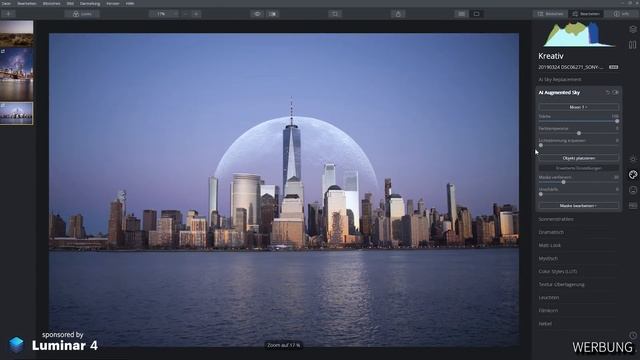Open the Bibliothek menu in menu bar
Screen dimensions: 640x360
pyautogui.click(x=51, y=3)
